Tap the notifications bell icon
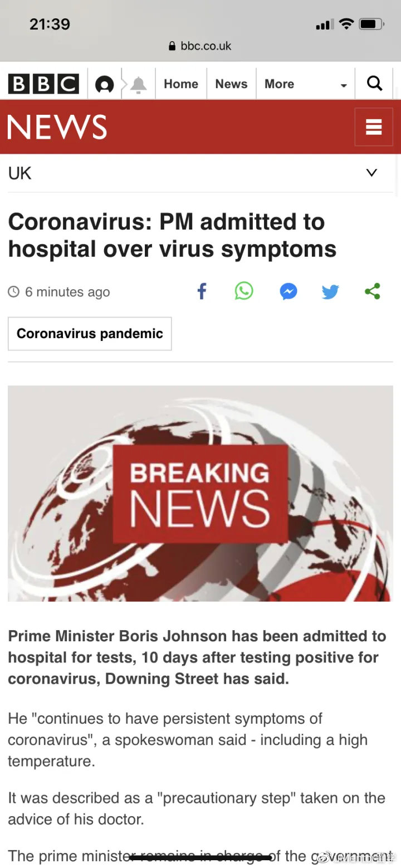The image size is (401, 868). [138, 84]
